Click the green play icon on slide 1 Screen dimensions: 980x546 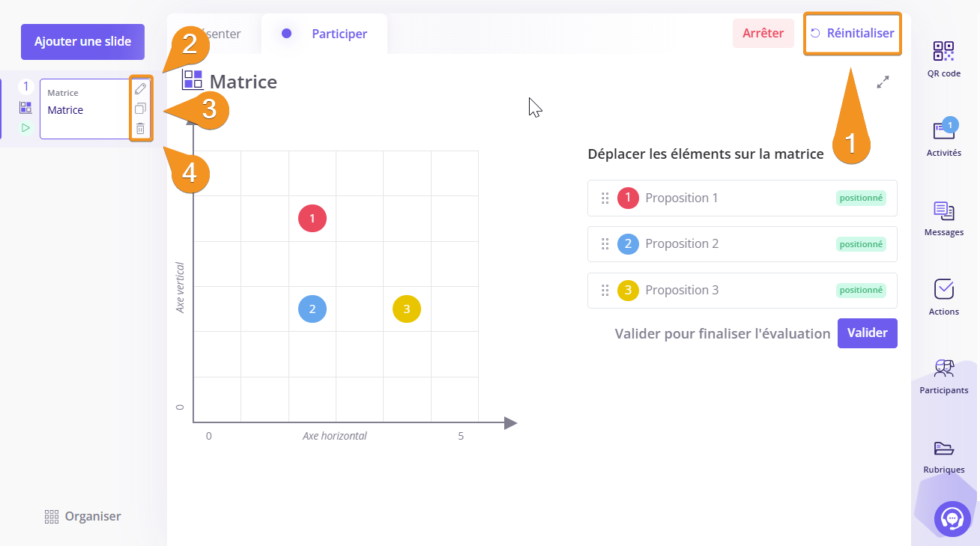coord(25,127)
